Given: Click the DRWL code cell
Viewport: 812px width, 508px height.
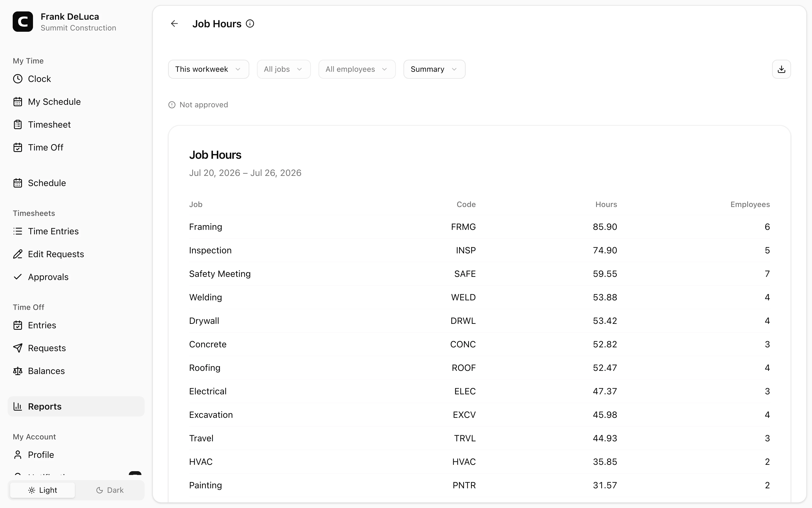Looking at the screenshot, I should pos(463,321).
